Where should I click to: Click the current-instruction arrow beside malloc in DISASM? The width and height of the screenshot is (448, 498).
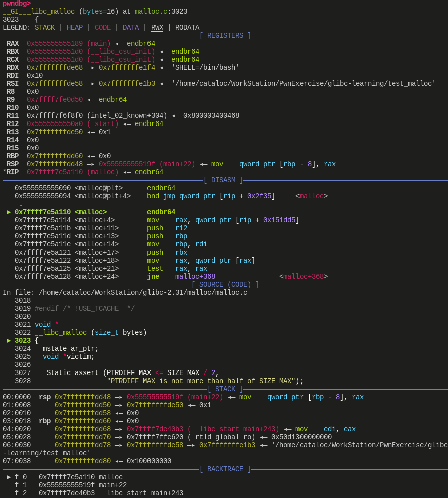point(9,212)
